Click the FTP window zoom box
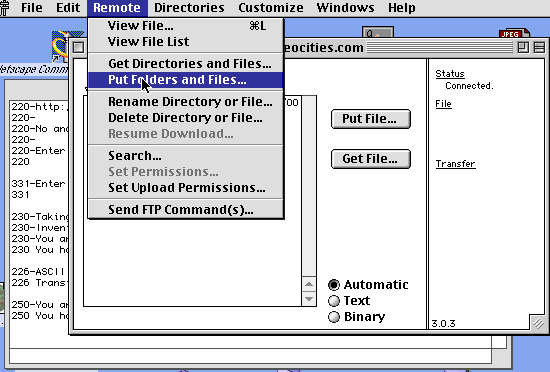The width and height of the screenshot is (550, 372). 523,47
